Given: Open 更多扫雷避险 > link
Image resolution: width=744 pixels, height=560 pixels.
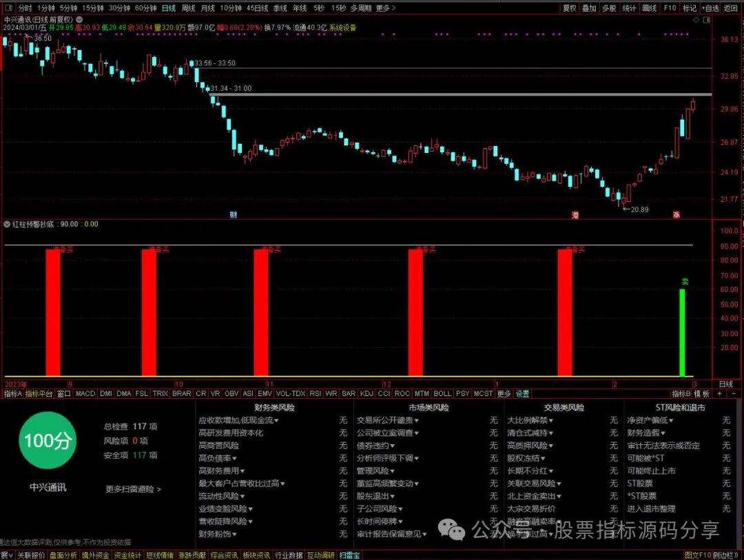Looking at the screenshot, I should pyautogui.click(x=133, y=489).
